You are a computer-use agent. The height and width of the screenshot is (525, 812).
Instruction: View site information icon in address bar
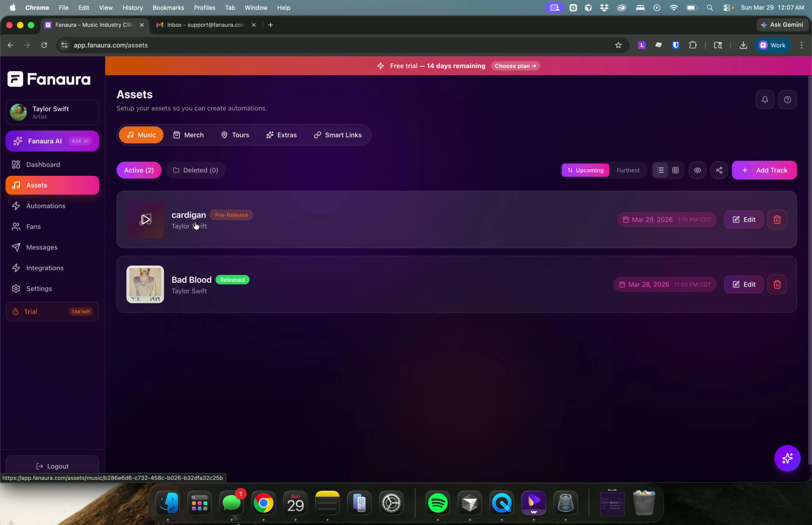(64, 45)
